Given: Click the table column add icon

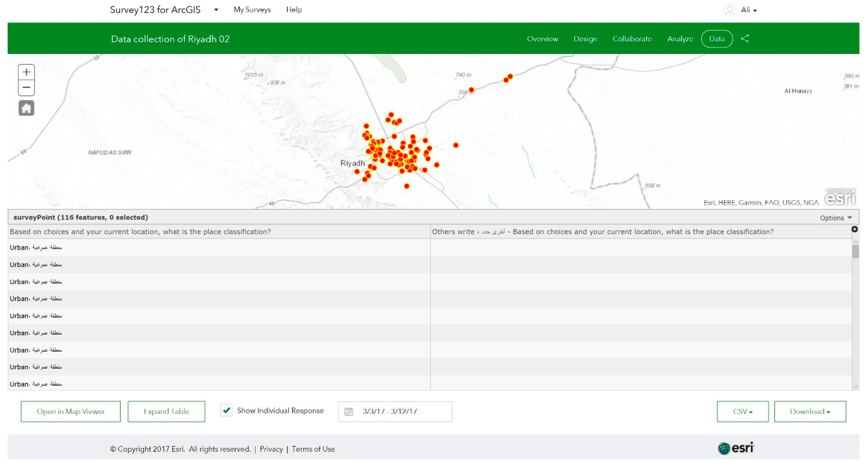Looking at the screenshot, I should pos(855,230).
